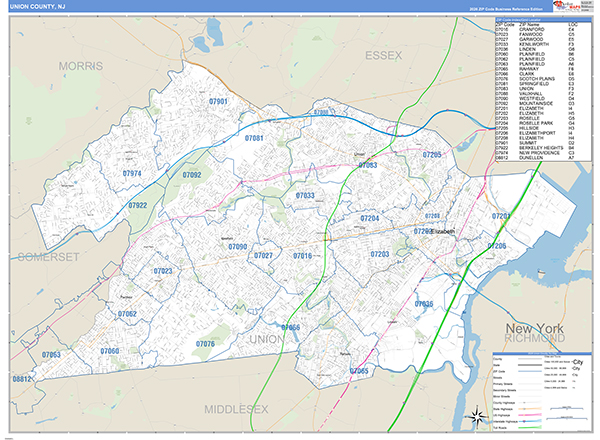Click the 07062 ZIP label on the map

(x=127, y=314)
